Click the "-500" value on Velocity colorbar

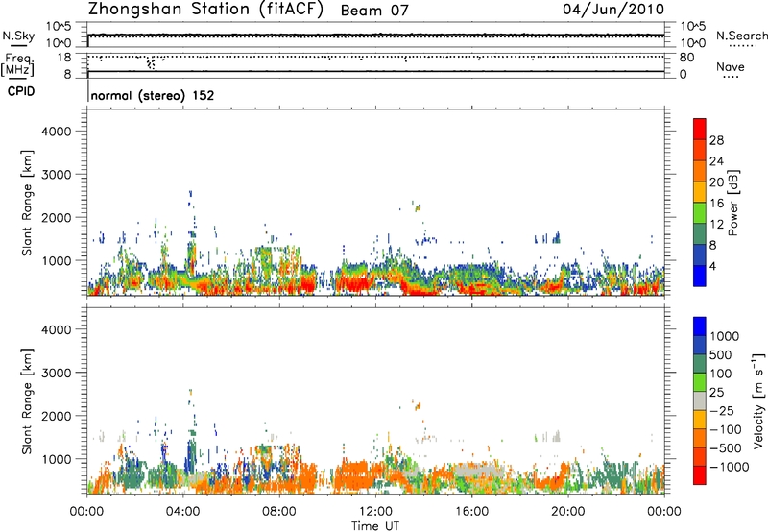726,448
